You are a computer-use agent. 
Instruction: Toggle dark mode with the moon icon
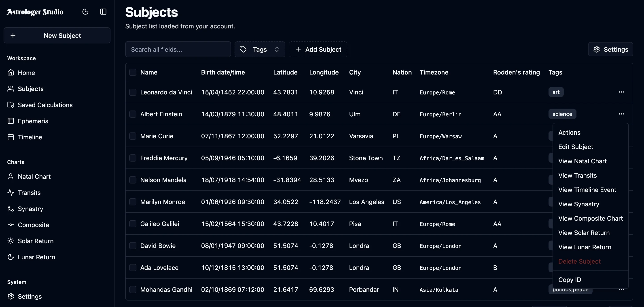coord(85,11)
